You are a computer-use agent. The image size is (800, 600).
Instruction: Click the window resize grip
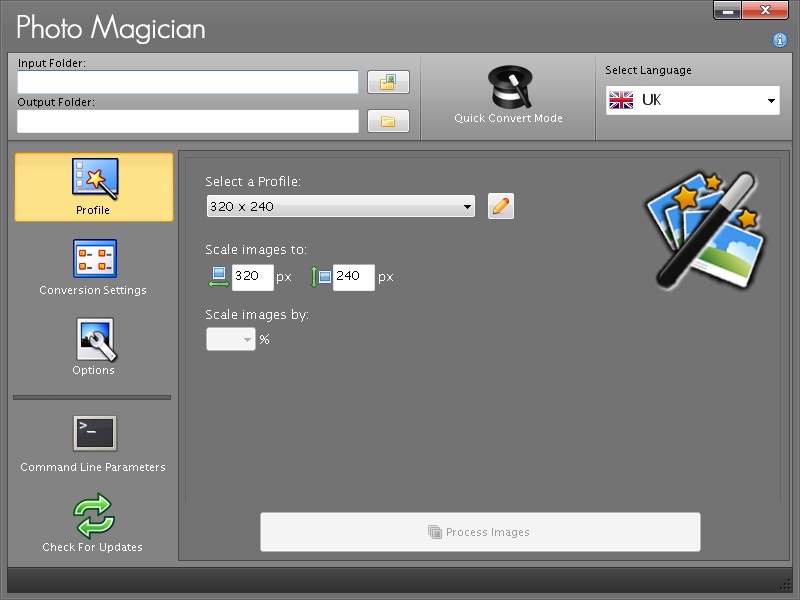[785, 585]
